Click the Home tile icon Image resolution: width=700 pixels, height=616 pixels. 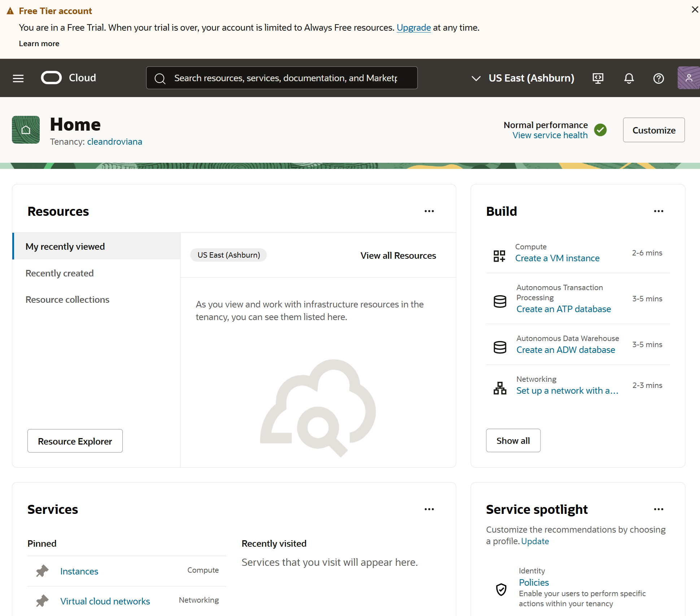(x=26, y=130)
